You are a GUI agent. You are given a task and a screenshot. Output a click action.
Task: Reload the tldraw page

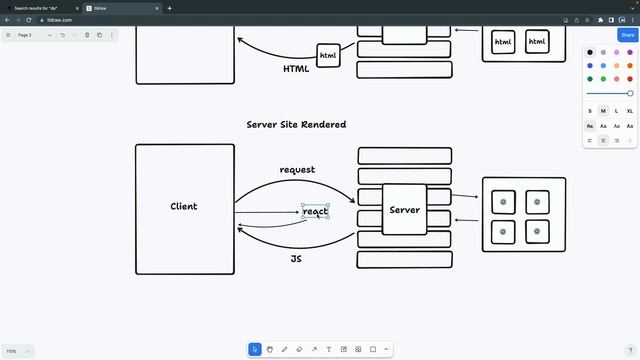pyautogui.click(x=29, y=20)
